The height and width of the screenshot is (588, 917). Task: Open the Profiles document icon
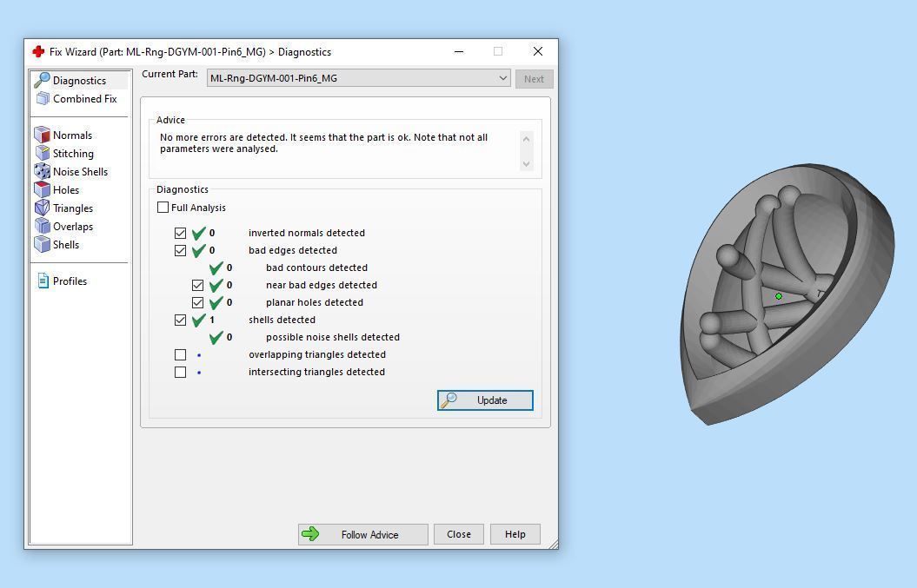coord(43,281)
